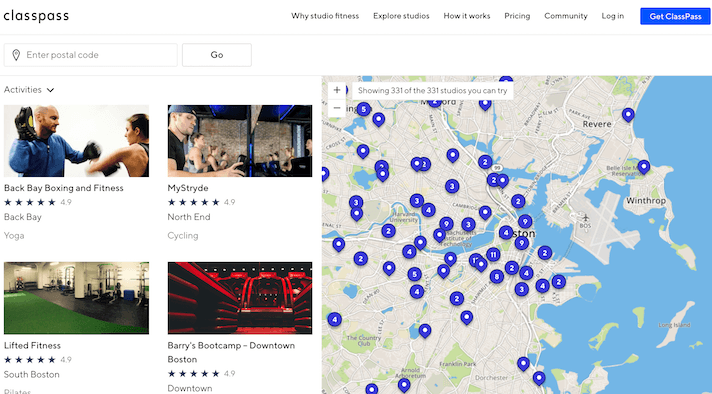Click the Get ClassPass button

[675, 16]
